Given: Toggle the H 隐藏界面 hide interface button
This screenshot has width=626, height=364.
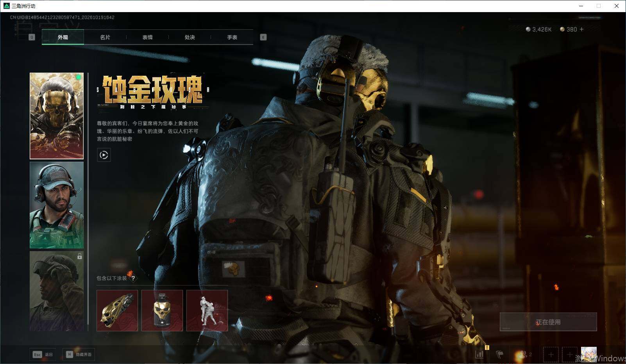Looking at the screenshot, I should click(79, 354).
